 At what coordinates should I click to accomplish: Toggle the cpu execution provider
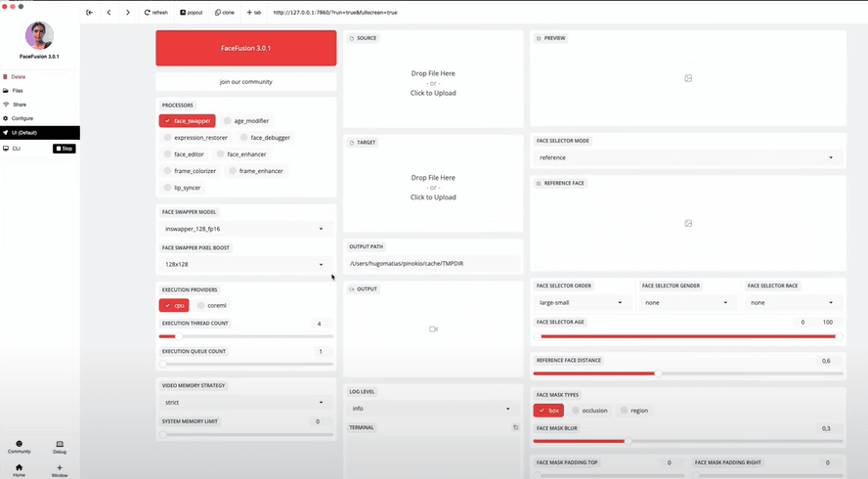[x=174, y=305]
